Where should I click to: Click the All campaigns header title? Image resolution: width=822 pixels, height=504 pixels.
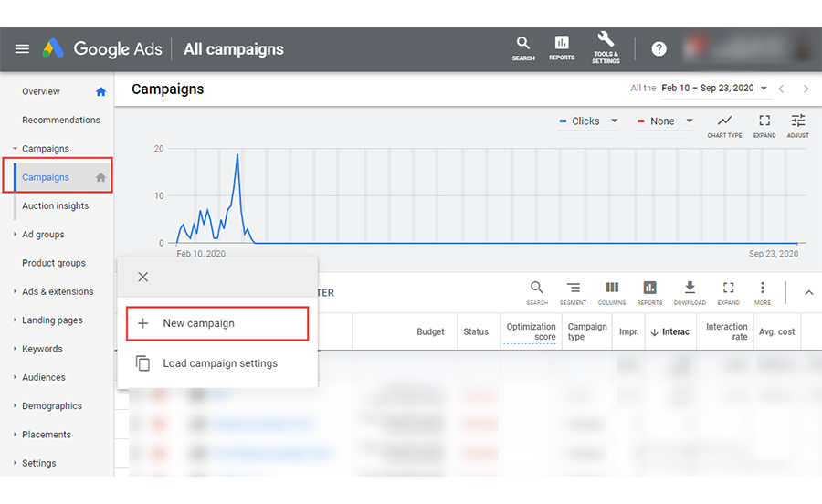pyautogui.click(x=233, y=49)
